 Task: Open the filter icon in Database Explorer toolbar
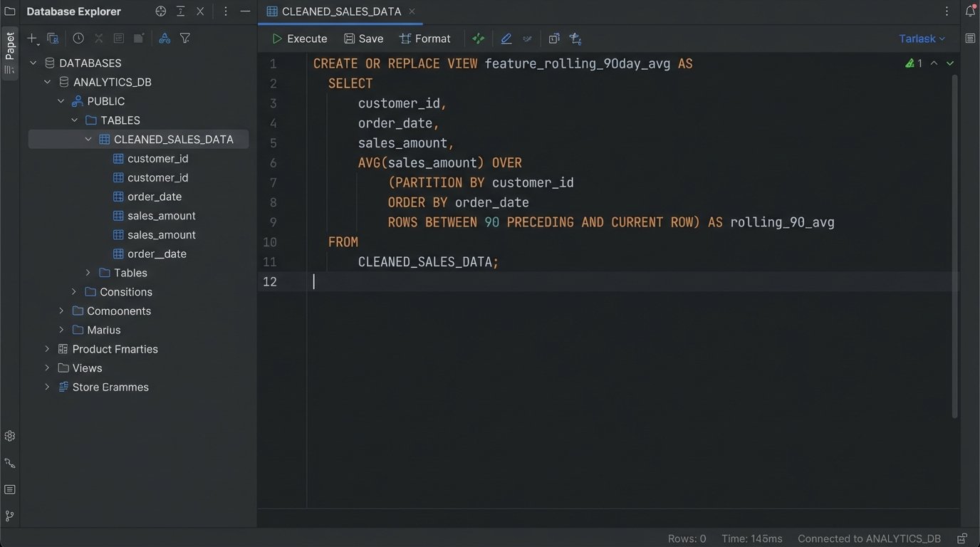click(x=185, y=38)
